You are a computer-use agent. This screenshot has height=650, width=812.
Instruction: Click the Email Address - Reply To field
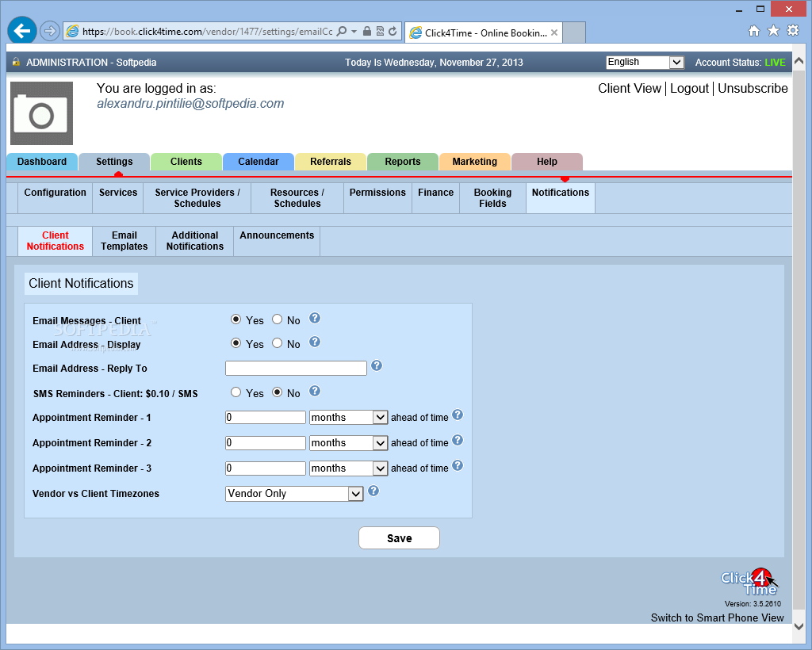point(296,368)
